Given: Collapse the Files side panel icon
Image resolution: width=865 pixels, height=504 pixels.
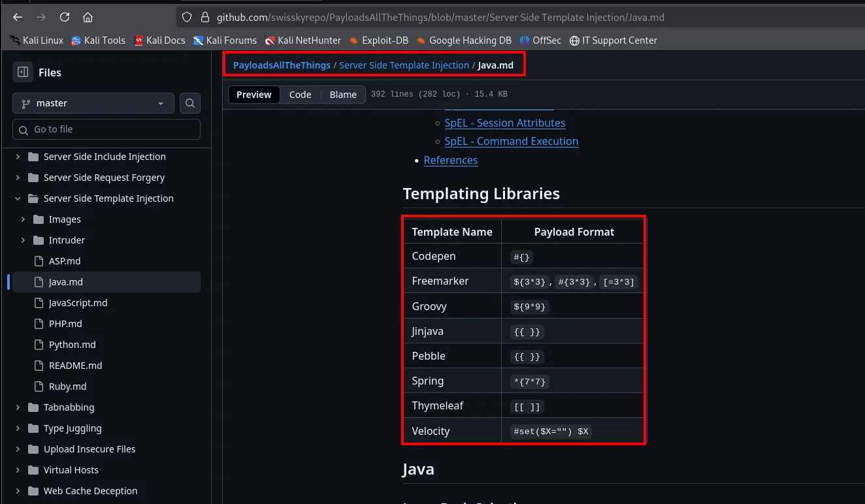Looking at the screenshot, I should coord(23,72).
